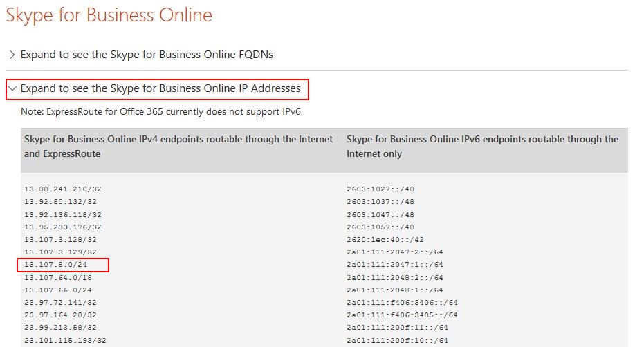Click the Skype for Business Online page heading

pyautogui.click(x=109, y=15)
